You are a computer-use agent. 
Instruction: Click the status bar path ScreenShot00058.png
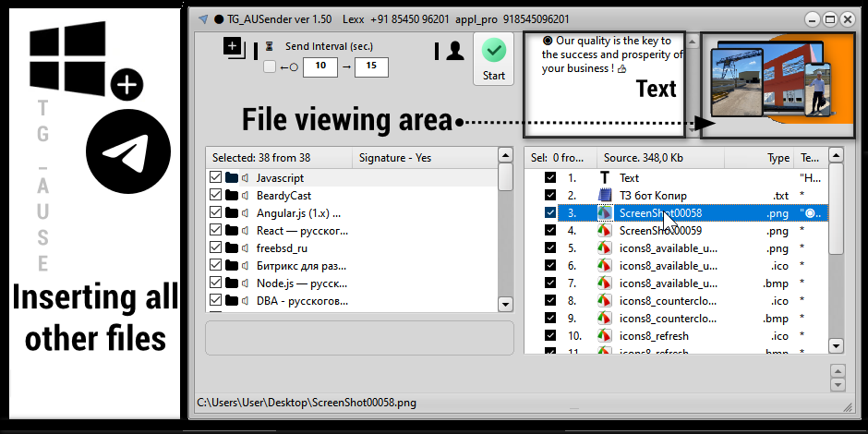coord(307,403)
